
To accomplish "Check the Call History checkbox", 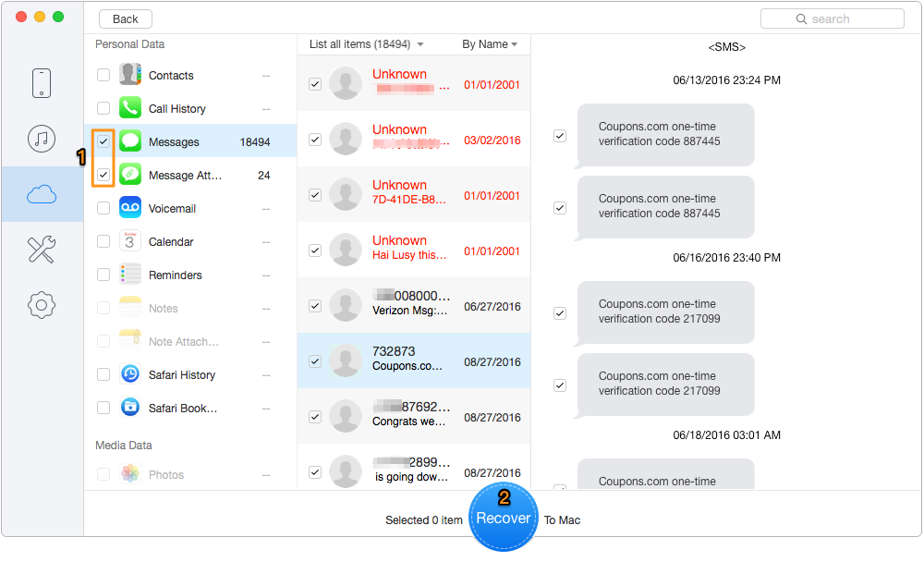I will click(103, 108).
